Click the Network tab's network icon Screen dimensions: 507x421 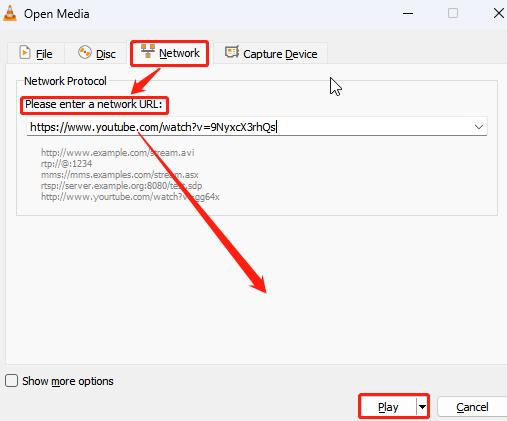tap(148, 51)
